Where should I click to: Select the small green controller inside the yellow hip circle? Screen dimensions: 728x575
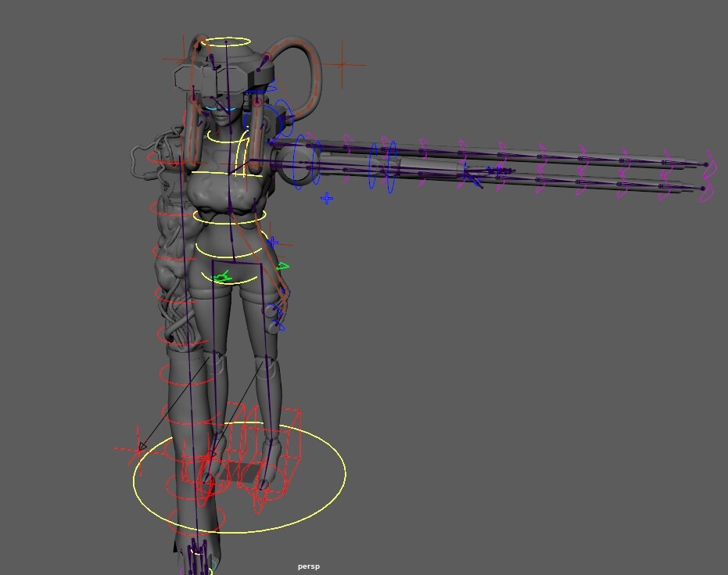point(224,277)
